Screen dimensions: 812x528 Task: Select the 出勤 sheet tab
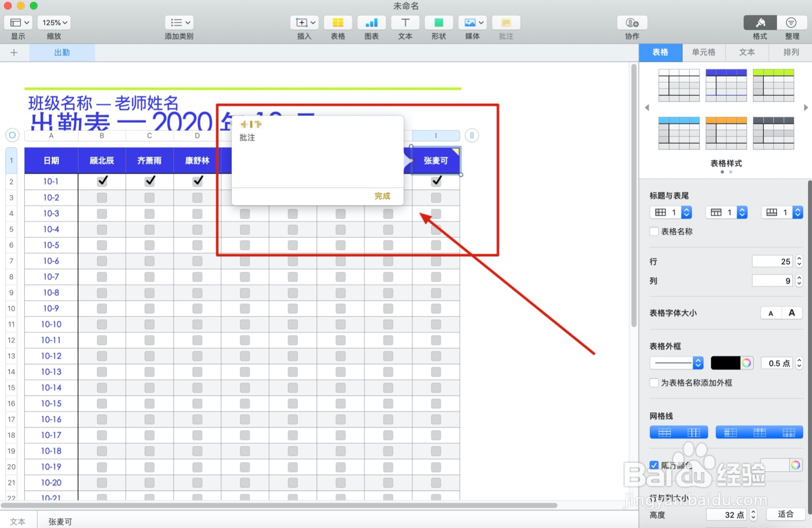[62, 52]
